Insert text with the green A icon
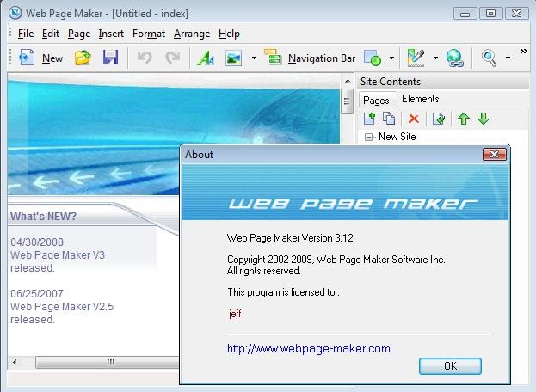 pos(206,58)
